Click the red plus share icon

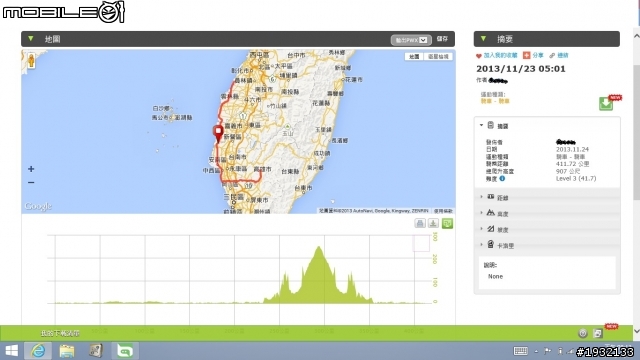(x=527, y=55)
